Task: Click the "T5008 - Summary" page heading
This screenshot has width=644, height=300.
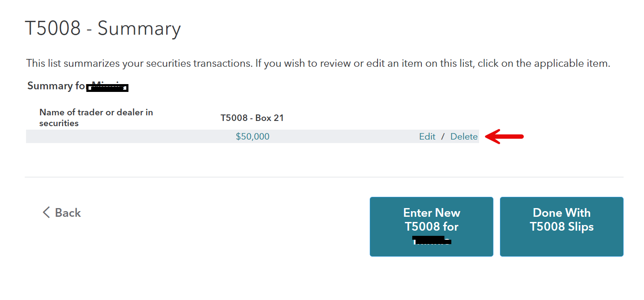Action: point(103,29)
